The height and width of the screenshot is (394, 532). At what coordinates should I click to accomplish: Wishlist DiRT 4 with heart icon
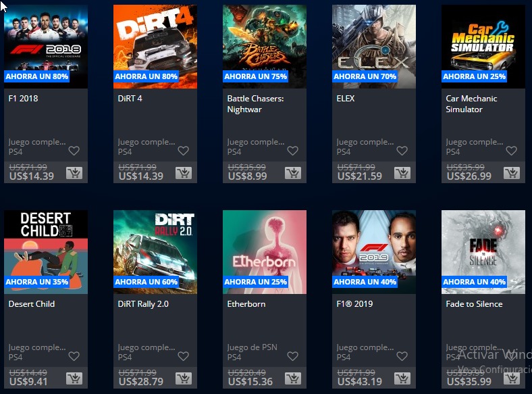pyautogui.click(x=183, y=151)
